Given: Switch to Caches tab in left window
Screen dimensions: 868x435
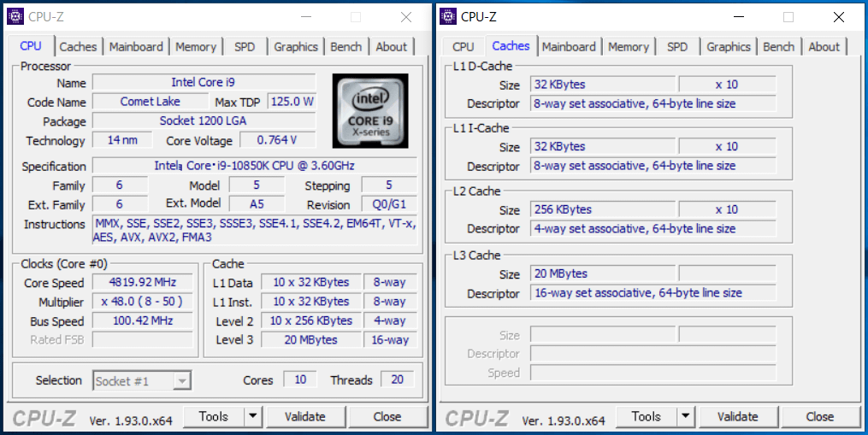Looking at the screenshot, I should tap(78, 47).
